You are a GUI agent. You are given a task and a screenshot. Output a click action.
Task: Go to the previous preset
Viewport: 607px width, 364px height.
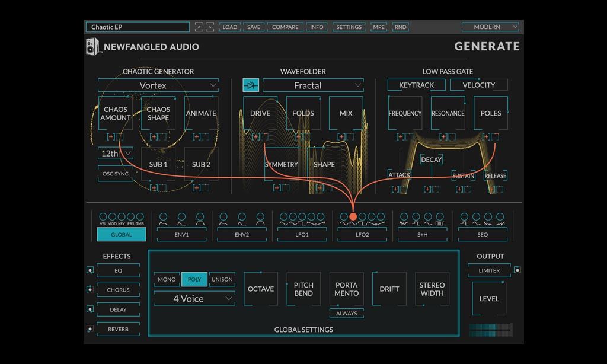coord(199,27)
